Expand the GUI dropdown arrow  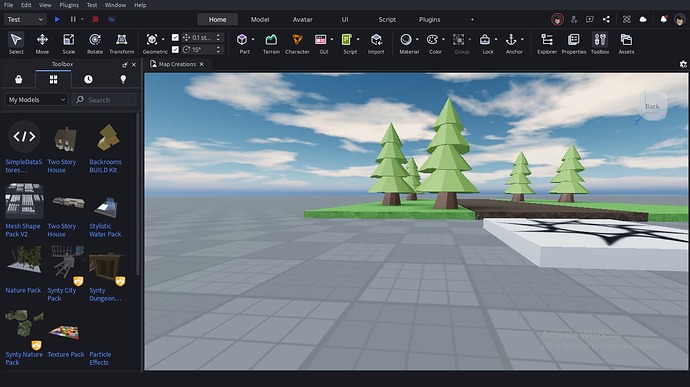332,40
